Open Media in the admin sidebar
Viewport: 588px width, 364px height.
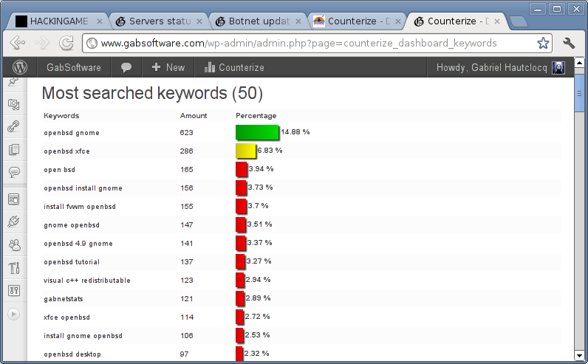(13, 104)
